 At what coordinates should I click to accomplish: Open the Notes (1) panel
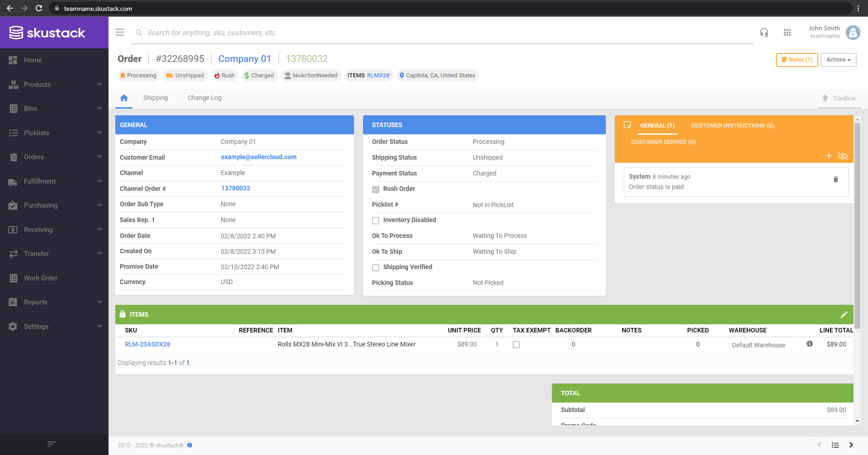[x=797, y=59]
